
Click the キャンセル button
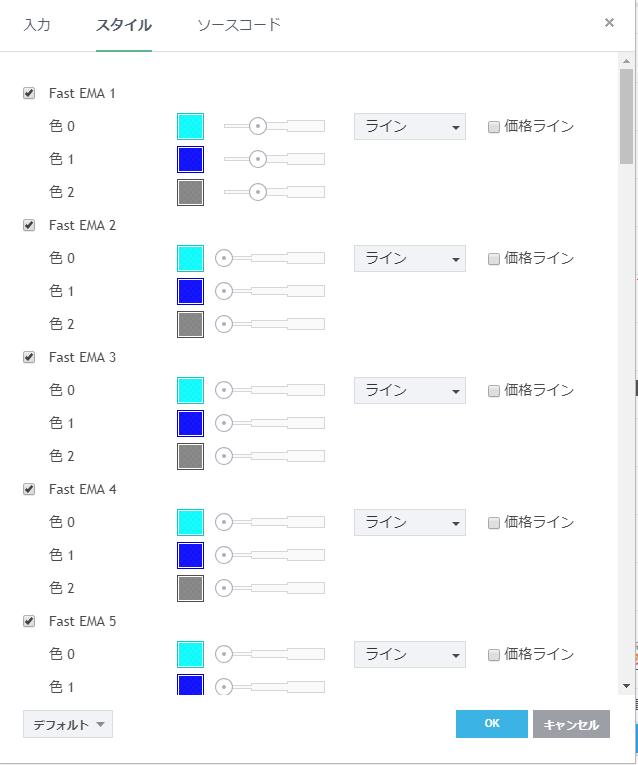(571, 725)
